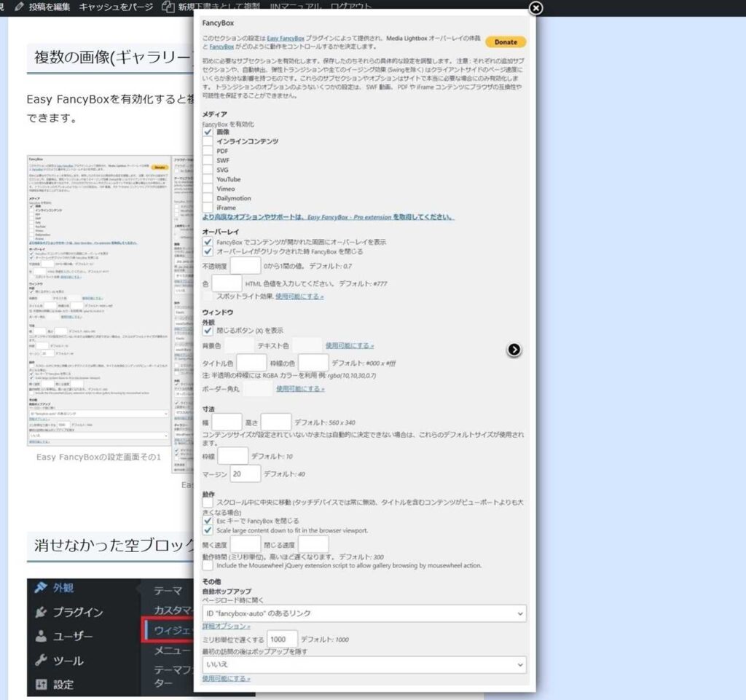Advance the lightbox with the right arrow icon
The image size is (746, 700).
click(514, 349)
